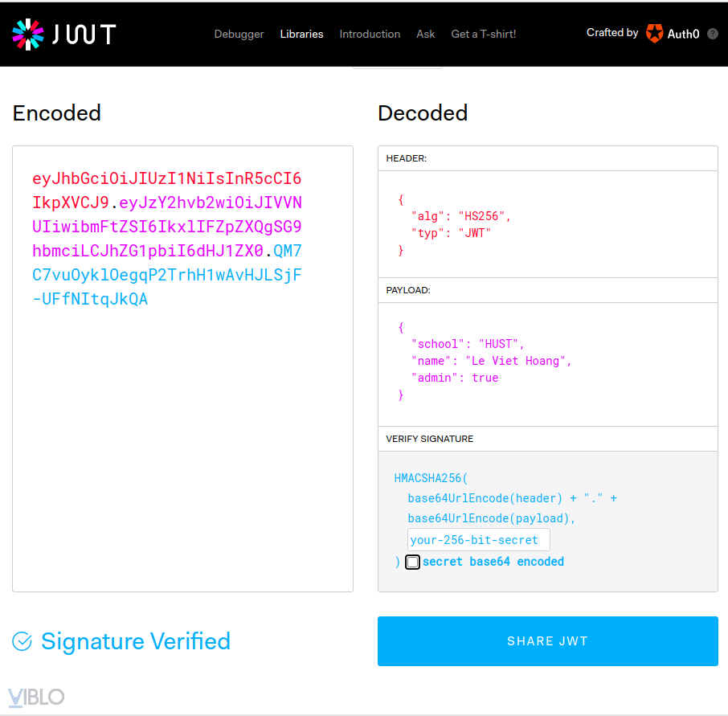Go to the Introduction page
This screenshot has width=728, height=716.
click(370, 34)
